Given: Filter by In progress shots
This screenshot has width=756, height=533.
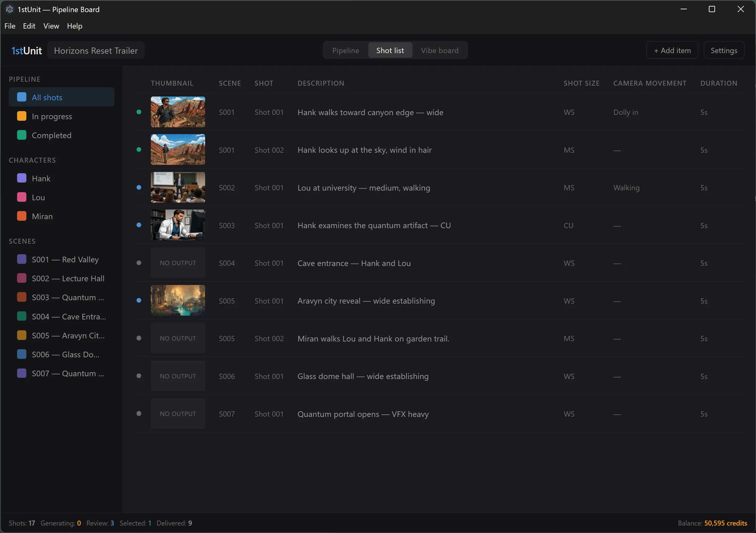Looking at the screenshot, I should [61, 116].
